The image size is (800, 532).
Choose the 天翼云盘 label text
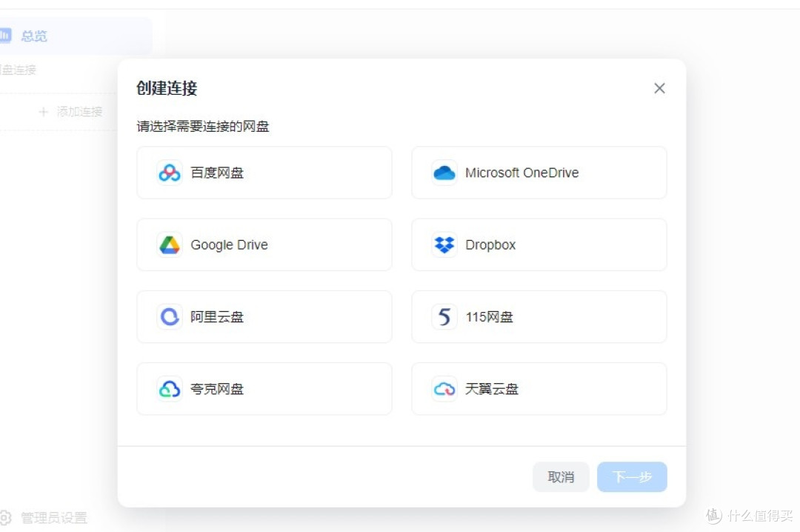(x=492, y=388)
